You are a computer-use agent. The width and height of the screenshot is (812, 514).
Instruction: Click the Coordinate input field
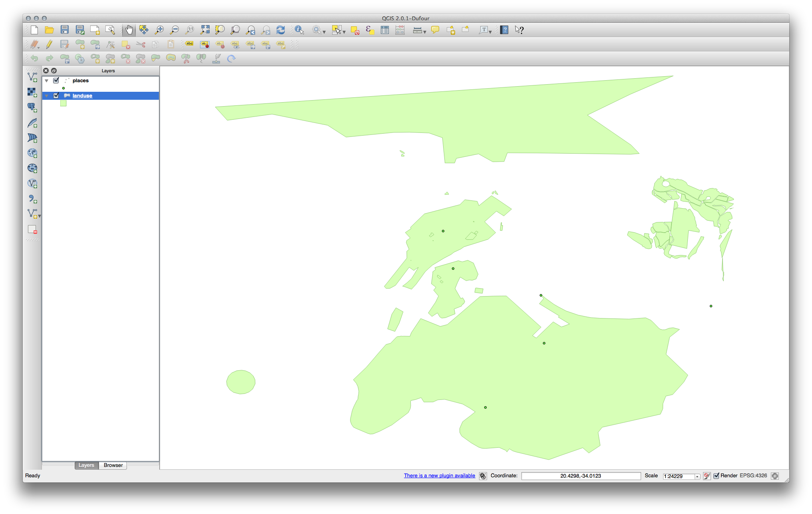click(x=580, y=476)
